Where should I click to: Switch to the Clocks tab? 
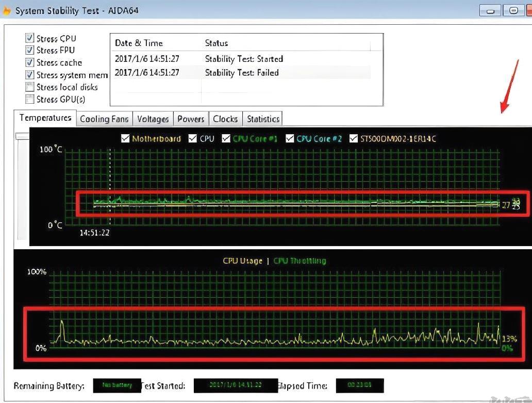[226, 119]
